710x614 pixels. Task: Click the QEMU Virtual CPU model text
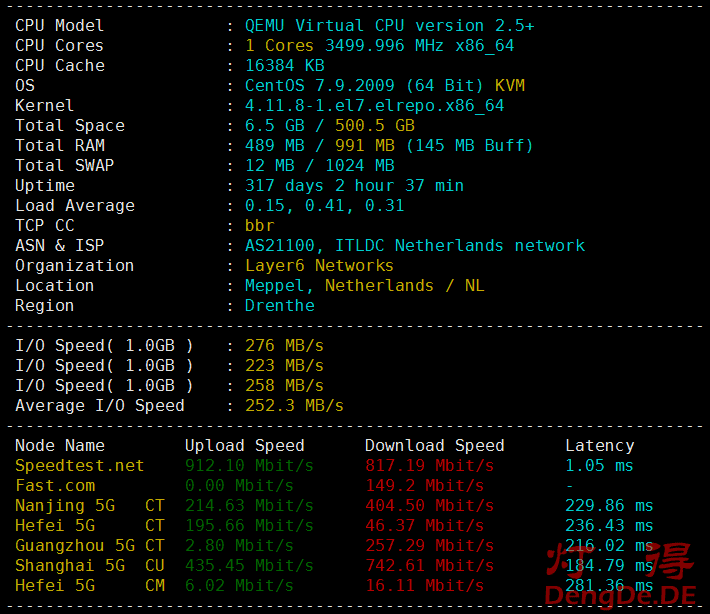pyautogui.click(x=389, y=26)
